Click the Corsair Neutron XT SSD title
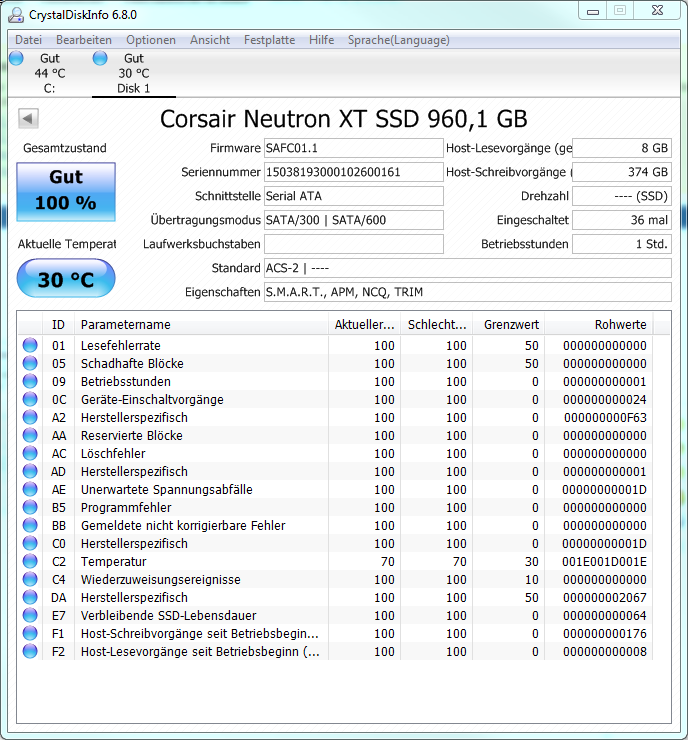The height and width of the screenshot is (740, 688). (344, 118)
